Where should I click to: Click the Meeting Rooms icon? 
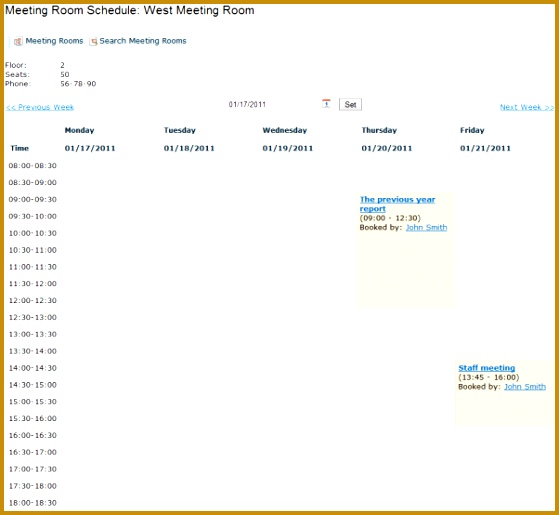[18, 41]
